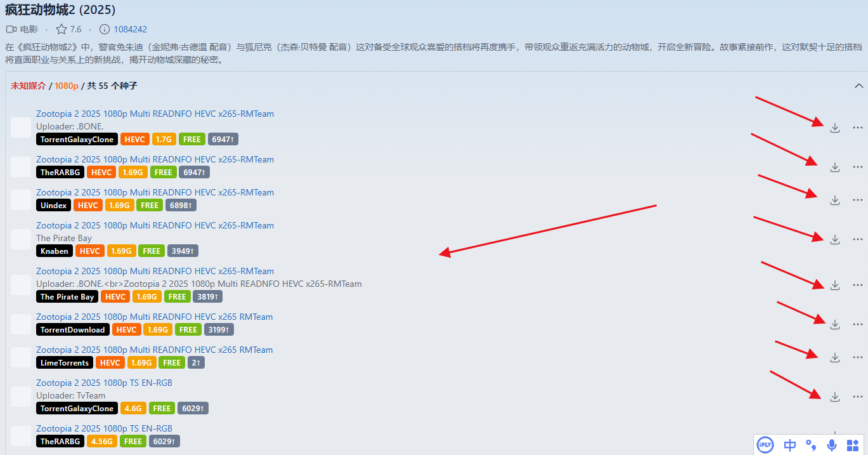The image size is (868, 455).
Task: Toggle the iFLY punctuation mode button
Action: (x=810, y=445)
